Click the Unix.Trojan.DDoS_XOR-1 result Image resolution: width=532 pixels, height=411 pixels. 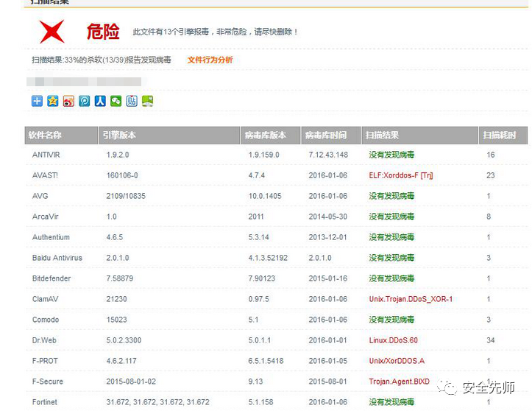coord(411,299)
